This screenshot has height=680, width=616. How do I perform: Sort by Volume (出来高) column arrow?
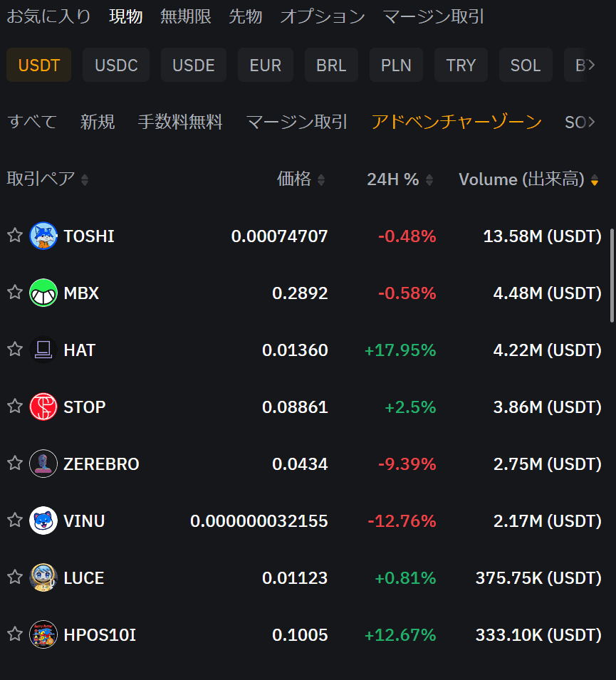tap(595, 181)
